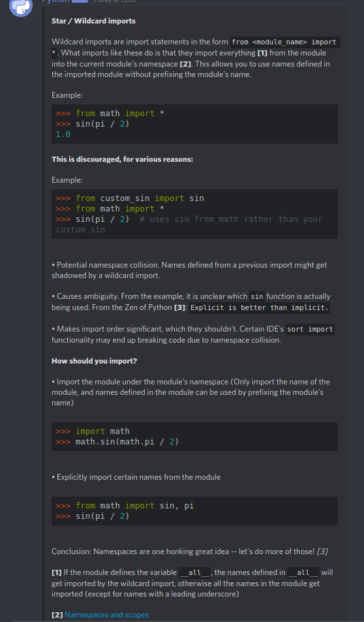Screen dimensions: 364x622
Task: Click the italic [3] after the conclusion
Action: [322, 552]
